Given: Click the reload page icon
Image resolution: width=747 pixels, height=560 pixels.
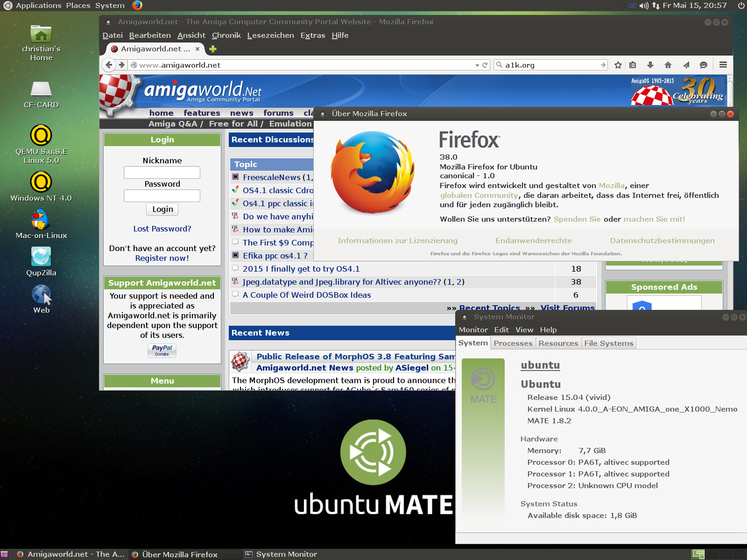Looking at the screenshot, I should [485, 65].
